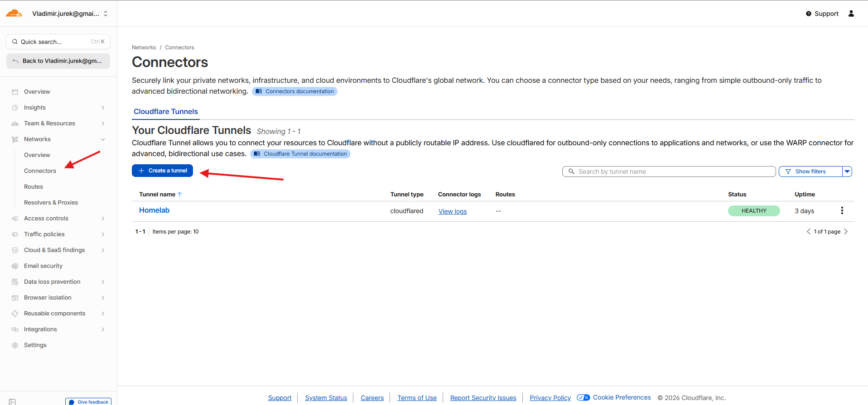Image resolution: width=868 pixels, height=405 pixels.
Task: Click the Show filters button
Action: (810, 172)
